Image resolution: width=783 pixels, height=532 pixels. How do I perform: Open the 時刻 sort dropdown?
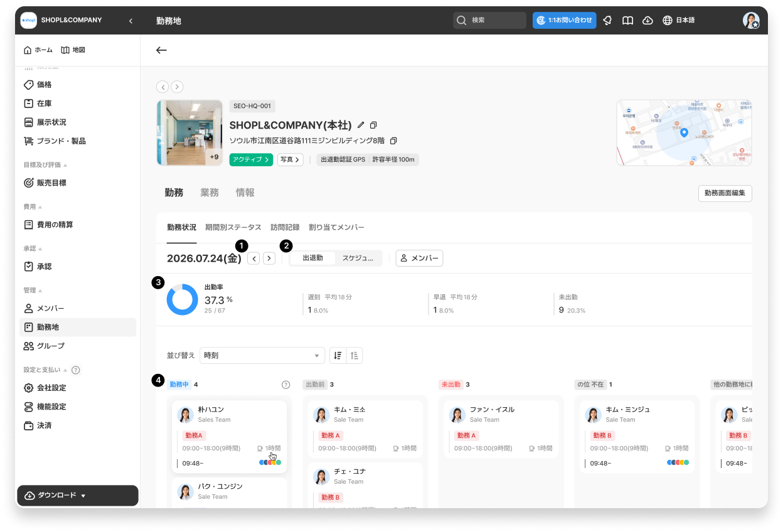point(262,356)
